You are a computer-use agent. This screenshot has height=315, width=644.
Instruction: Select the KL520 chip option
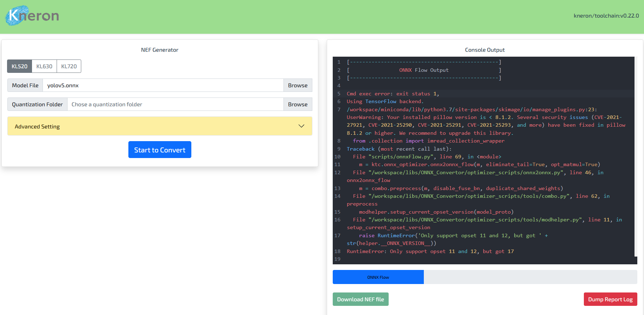pyautogui.click(x=19, y=66)
